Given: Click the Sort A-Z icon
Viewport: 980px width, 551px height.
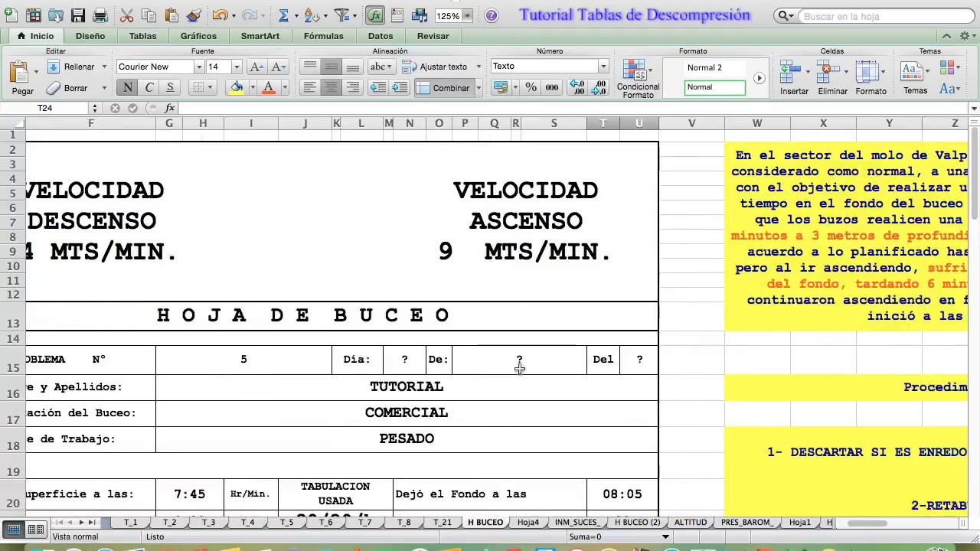Looking at the screenshot, I should click(311, 15).
